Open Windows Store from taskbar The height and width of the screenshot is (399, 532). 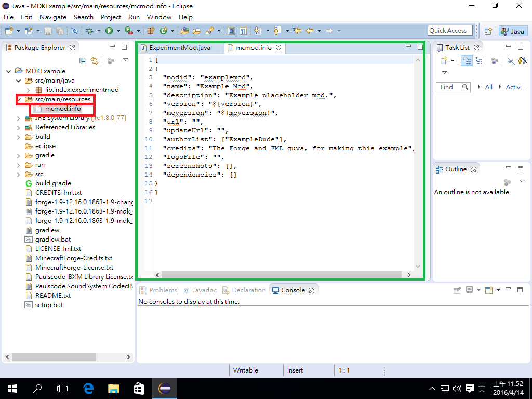point(139,389)
